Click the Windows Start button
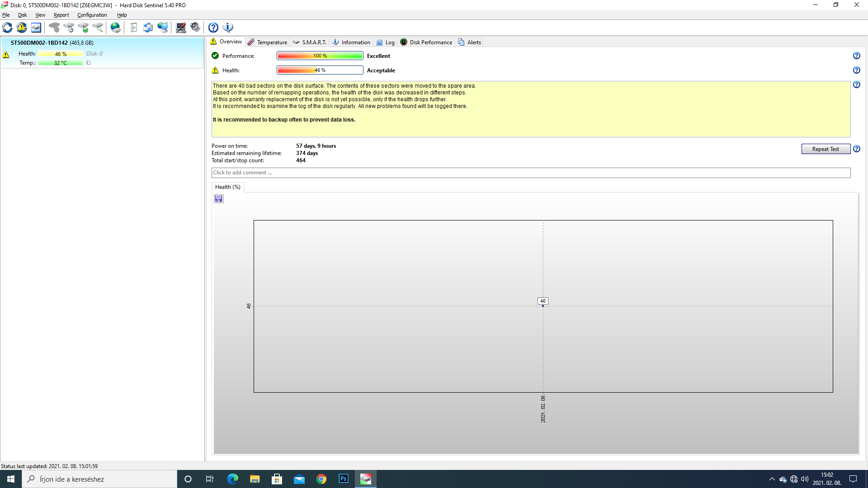Image resolution: width=868 pixels, height=488 pixels. click(11, 479)
